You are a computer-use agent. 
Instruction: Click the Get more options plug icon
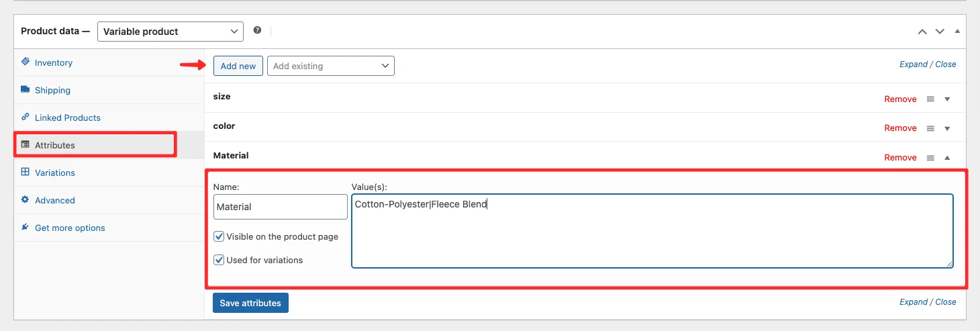[26, 227]
